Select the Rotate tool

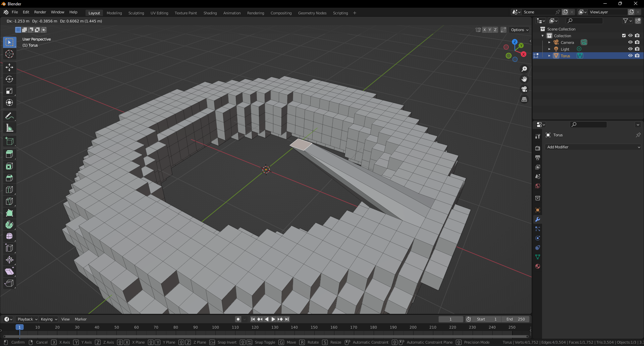(x=9, y=79)
